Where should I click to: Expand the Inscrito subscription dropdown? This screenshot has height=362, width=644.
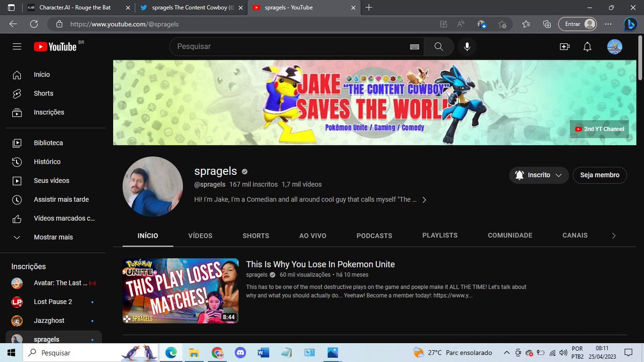[x=539, y=175]
